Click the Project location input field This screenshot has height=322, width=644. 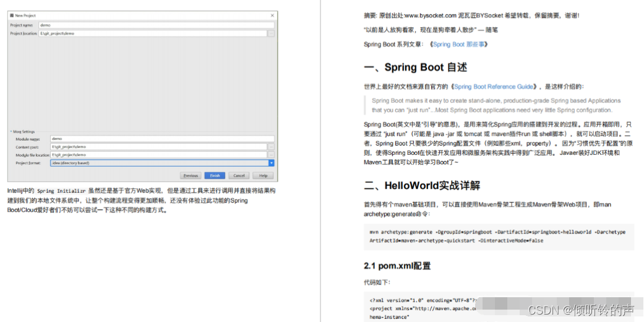[x=152, y=33]
